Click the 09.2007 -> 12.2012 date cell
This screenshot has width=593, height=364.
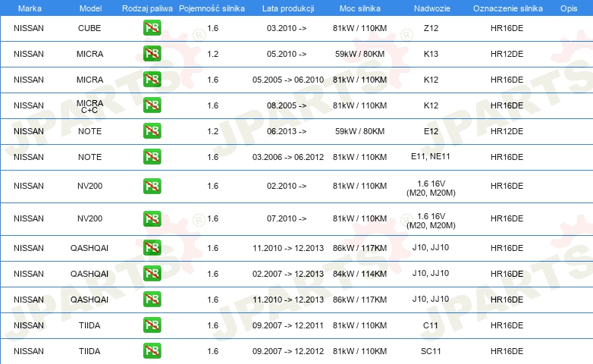pos(288,351)
